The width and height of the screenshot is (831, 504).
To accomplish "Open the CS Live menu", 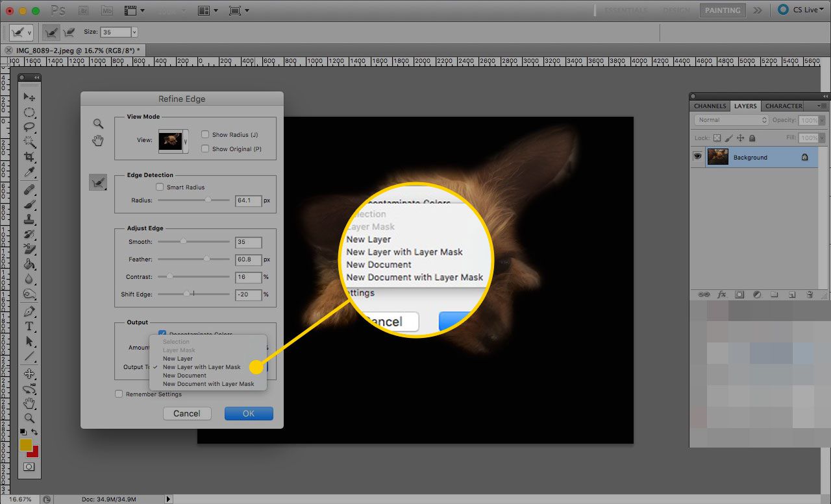I will pos(801,10).
